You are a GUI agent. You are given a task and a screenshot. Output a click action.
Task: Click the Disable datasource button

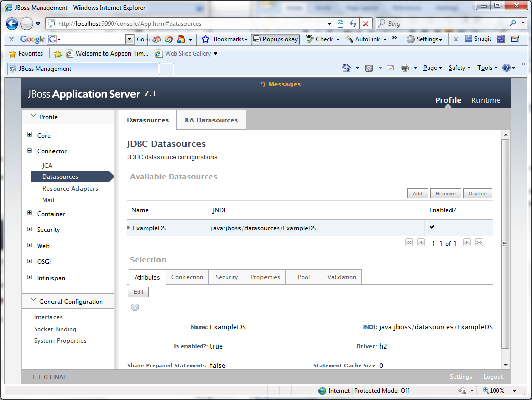[x=477, y=194]
